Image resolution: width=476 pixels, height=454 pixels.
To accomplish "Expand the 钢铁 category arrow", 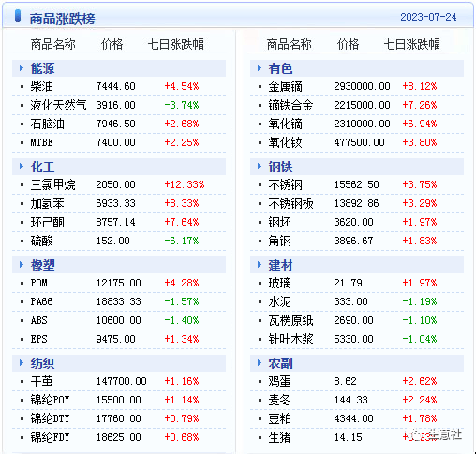I will click(260, 167).
